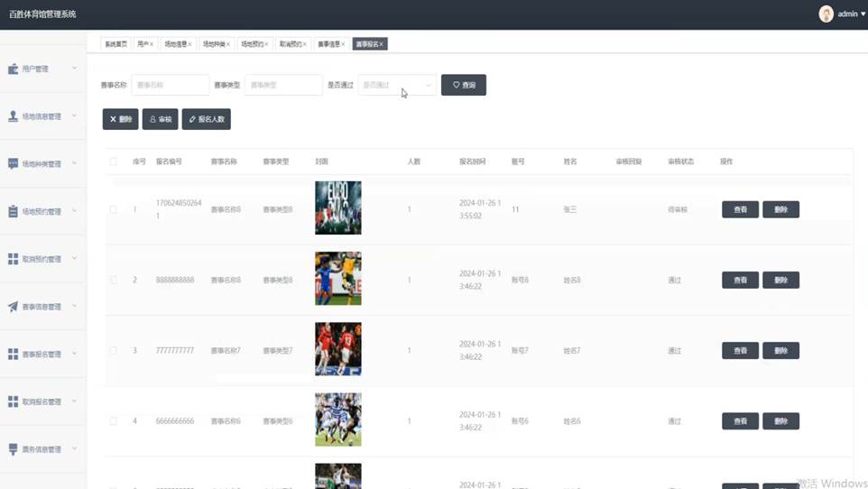Click the 报名编号 column header
Image resolution: width=868 pixels, height=489 pixels.
[169, 161]
